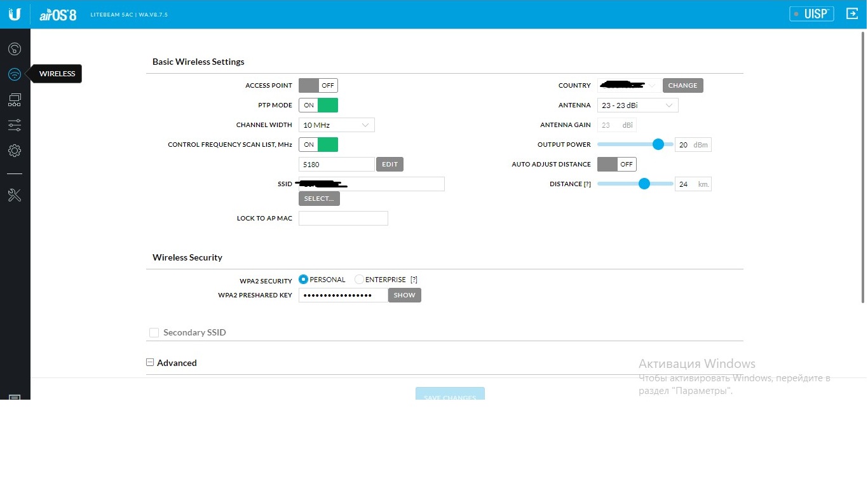Open the Antenna dropdown
Viewport: 868px width, 488px height.
coord(638,105)
